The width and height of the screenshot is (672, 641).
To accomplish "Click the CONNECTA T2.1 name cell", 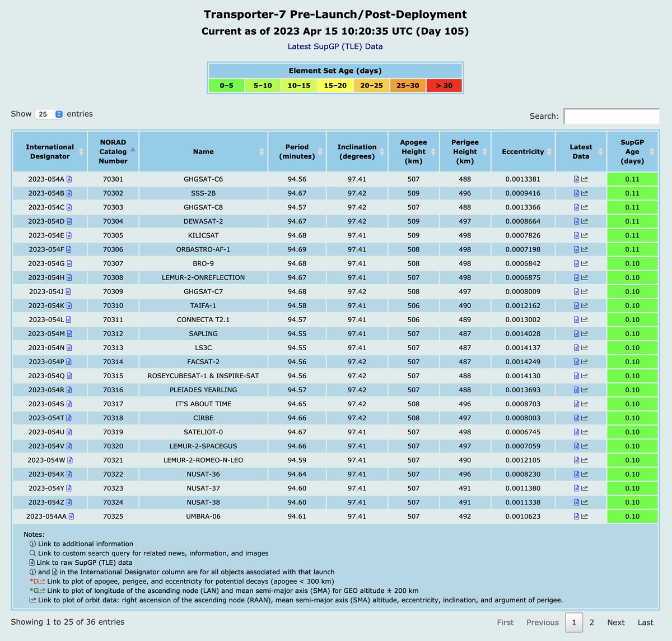I will coord(203,319).
